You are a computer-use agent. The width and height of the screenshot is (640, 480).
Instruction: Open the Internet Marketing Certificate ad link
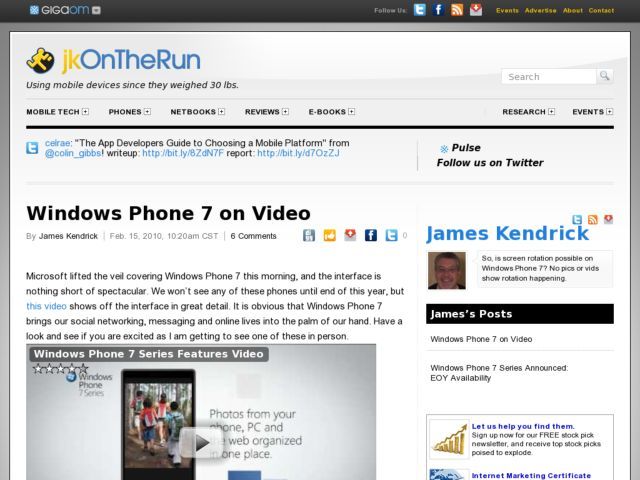[531, 476]
